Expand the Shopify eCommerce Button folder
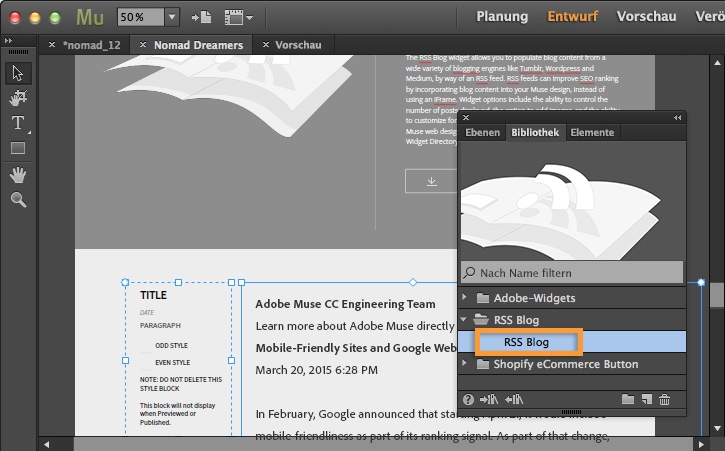The width and height of the screenshot is (725, 451). [x=465, y=364]
